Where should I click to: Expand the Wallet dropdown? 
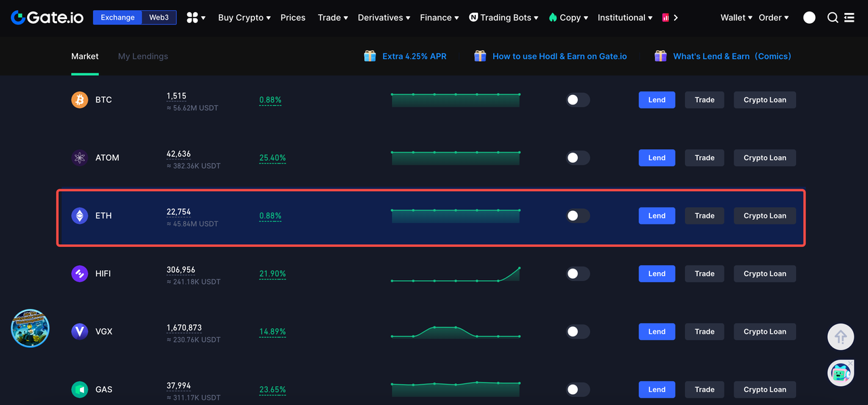coord(736,18)
